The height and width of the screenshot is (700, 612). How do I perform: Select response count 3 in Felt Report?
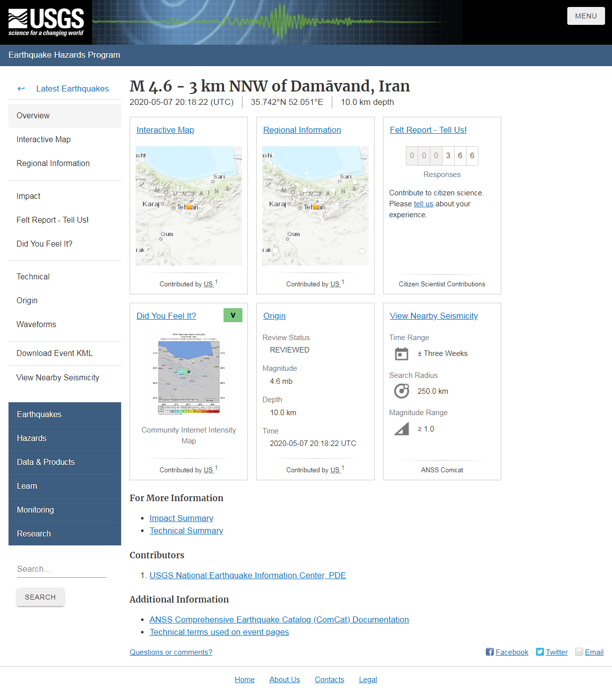448,156
